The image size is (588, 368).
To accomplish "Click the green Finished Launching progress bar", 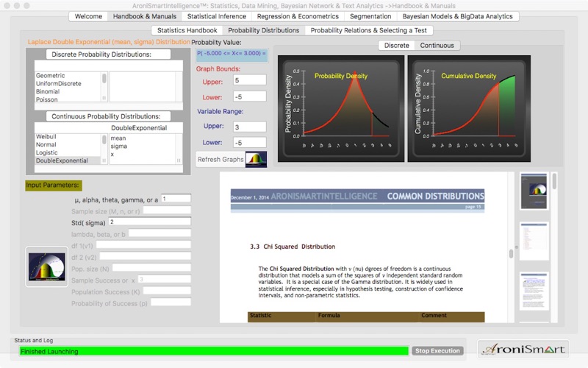I will 214,351.
